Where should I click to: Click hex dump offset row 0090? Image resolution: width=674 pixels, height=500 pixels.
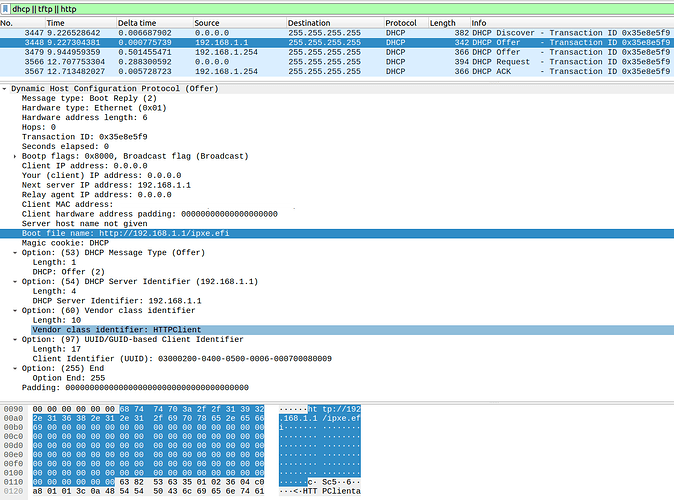click(x=13, y=409)
